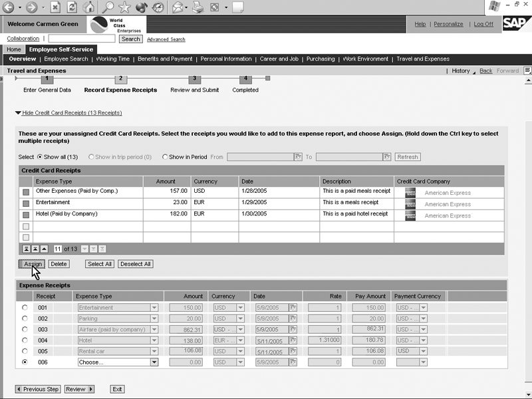Screen dimensions: 532x399
Task: Click roadmap step 3 marker icon
Action: (x=194, y=78)
